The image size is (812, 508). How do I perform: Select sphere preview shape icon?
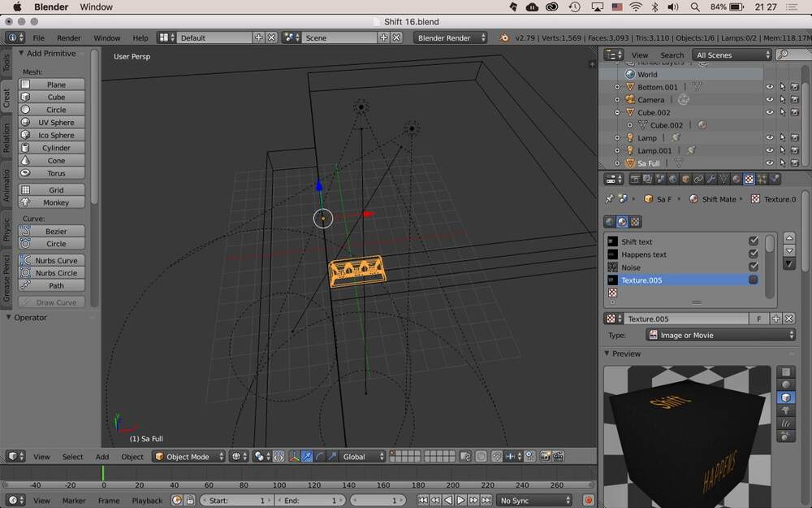[785, 384]
